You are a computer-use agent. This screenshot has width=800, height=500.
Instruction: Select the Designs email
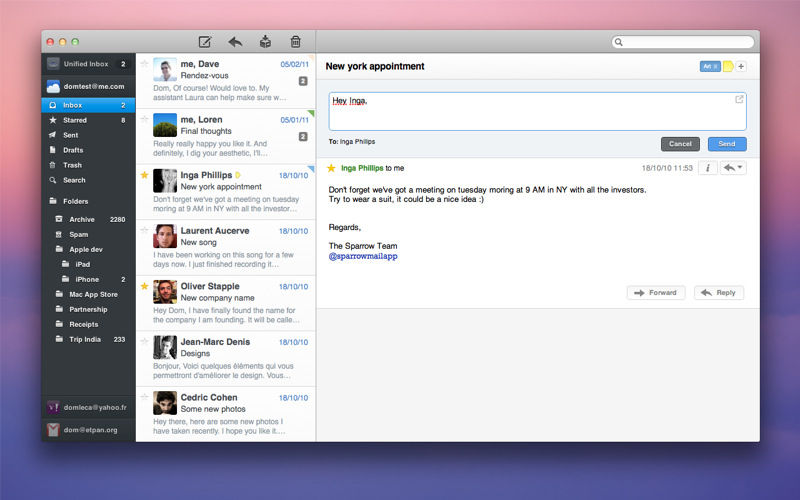pyautogui.click(x=226, y=359)
